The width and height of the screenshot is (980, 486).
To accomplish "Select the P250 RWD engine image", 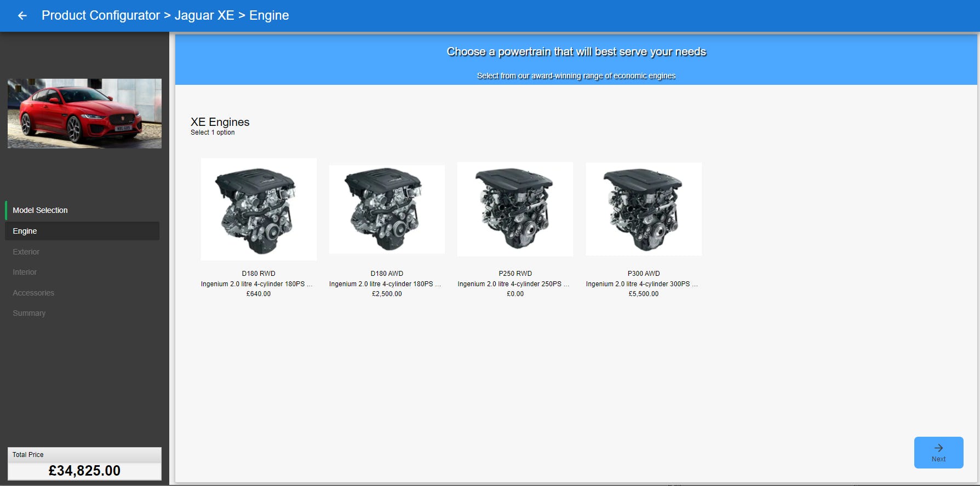I will (515, 209).
